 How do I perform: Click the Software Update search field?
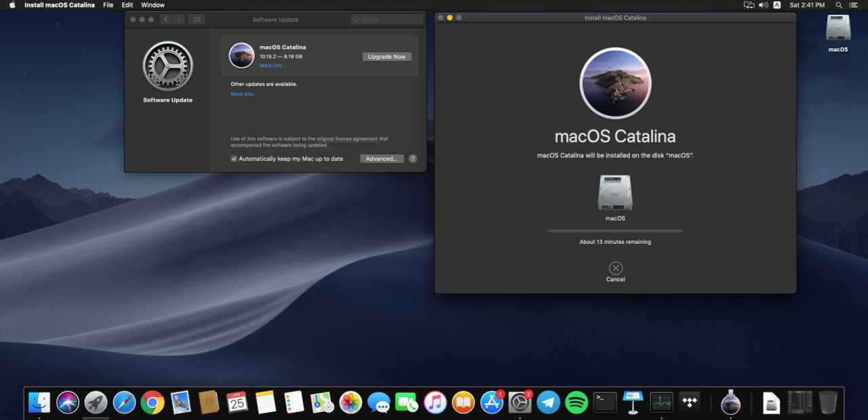tap(387, 20)
